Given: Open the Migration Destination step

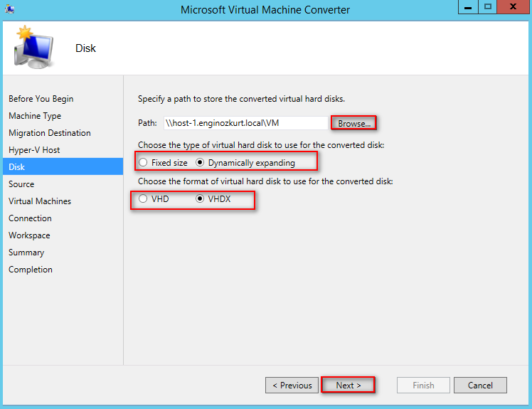Looking at the screenshot, I should 50,133.
